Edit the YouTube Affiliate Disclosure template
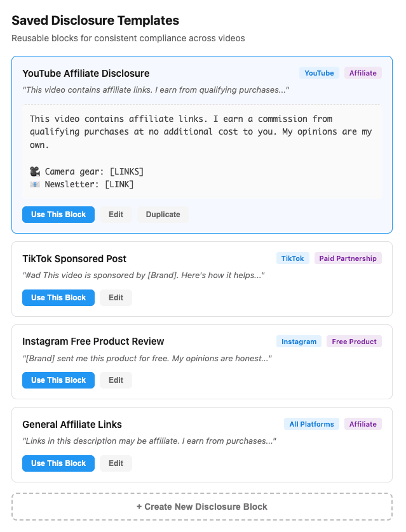 tap(116, 215)
